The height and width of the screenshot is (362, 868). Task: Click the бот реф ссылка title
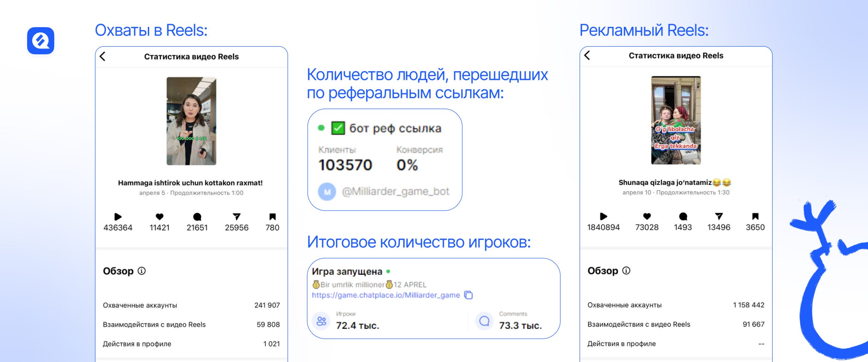tap(395, 128)
